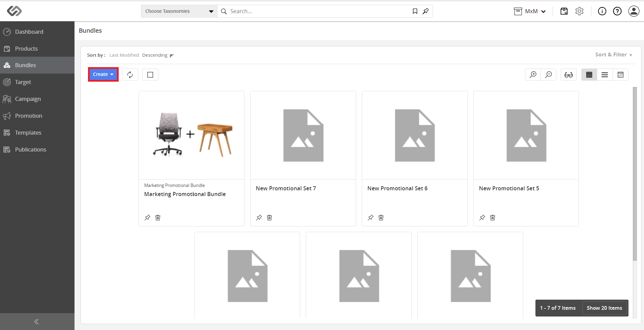This screenshot has height=330, width=644.
Task: Click the Search input field
Action: pos(319,11)
